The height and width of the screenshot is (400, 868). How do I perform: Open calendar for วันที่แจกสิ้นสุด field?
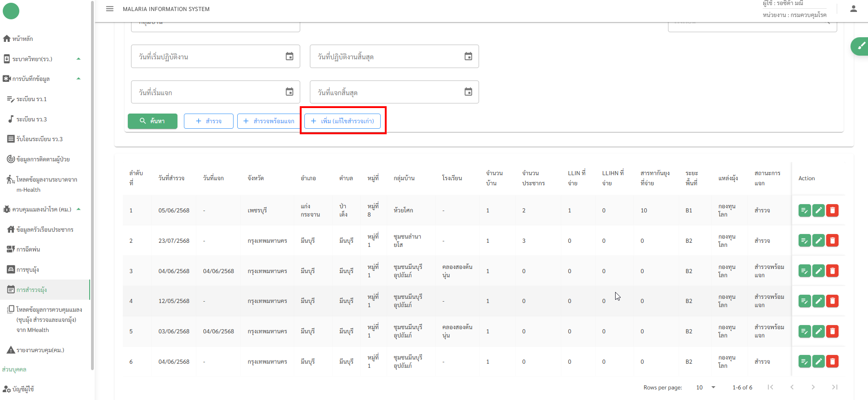tap(468, 92)
